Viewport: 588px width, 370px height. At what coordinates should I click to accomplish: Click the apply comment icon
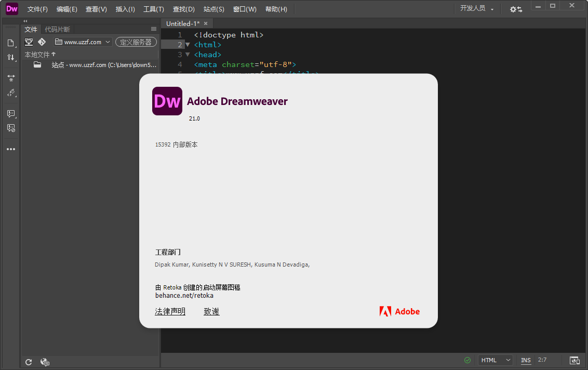pos(11,114)
